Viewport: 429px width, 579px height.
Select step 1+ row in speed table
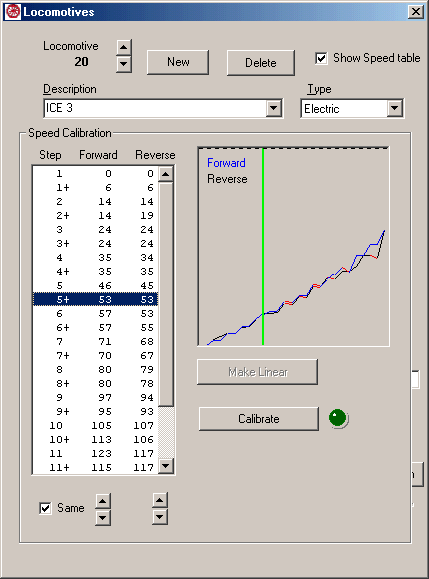coord(95,188)
